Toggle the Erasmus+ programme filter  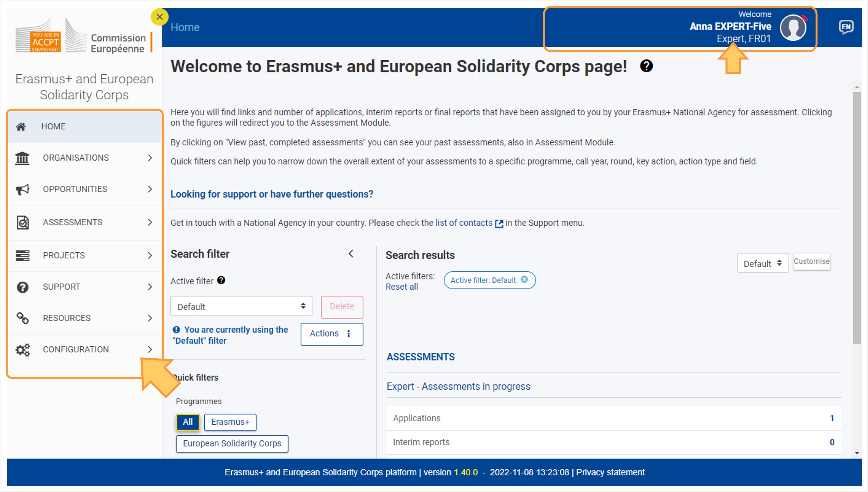230,422
